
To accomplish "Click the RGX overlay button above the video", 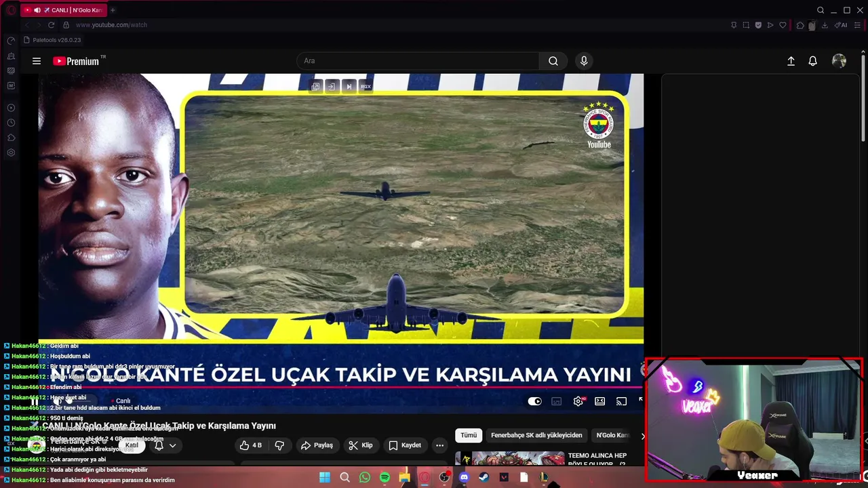I will pyautogui.click(x=366, y=86).
